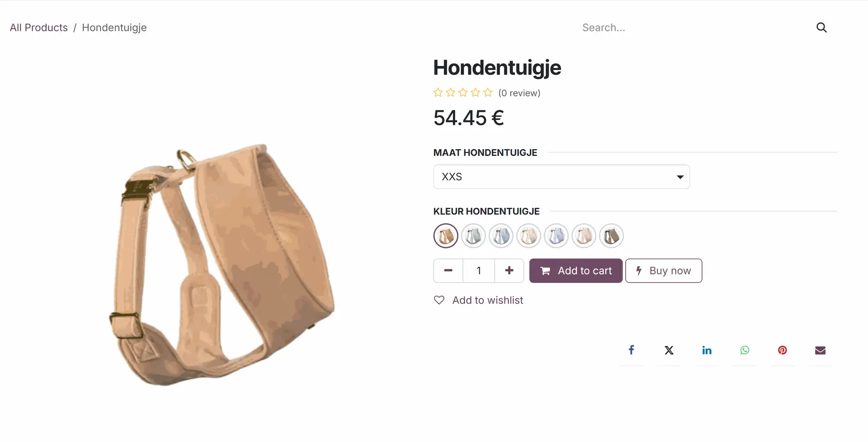868x442 pixels.
Task: Pin product on Pinterest
Action: click(x=783, y=350)
